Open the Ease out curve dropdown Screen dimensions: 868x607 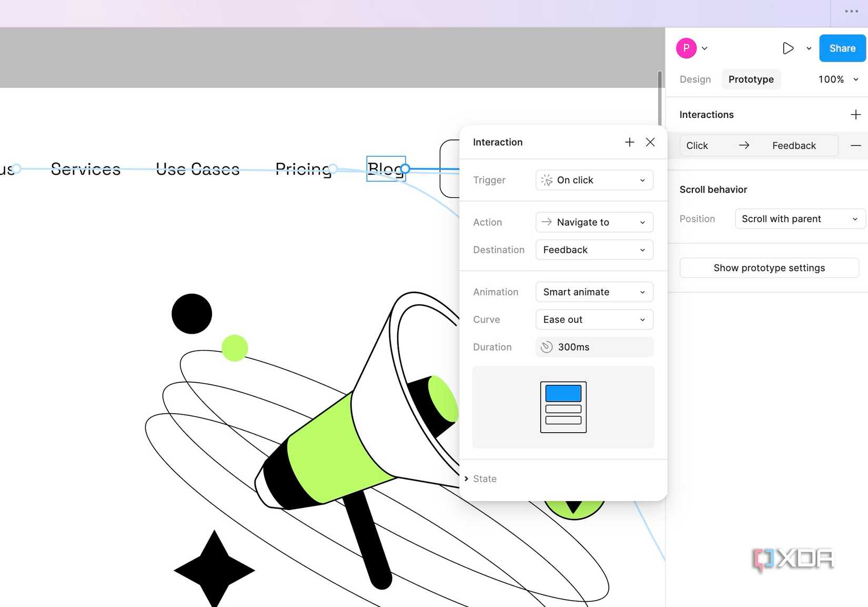coord(594,319)
